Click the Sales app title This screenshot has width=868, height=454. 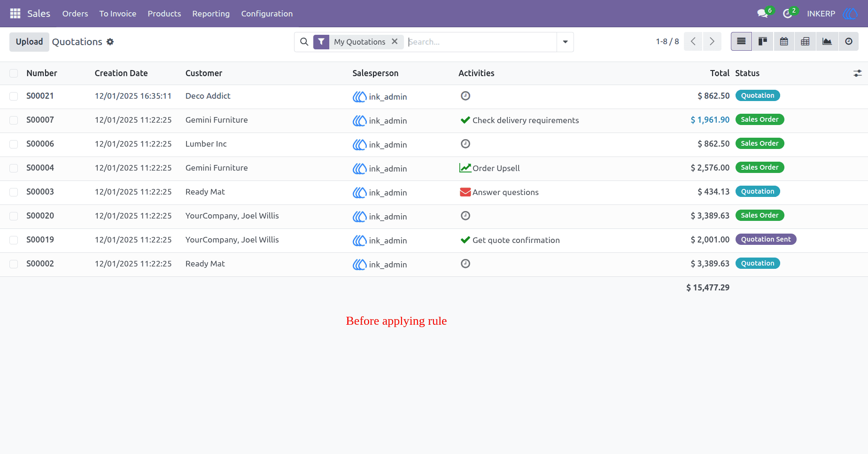click(x=39, y=14)
